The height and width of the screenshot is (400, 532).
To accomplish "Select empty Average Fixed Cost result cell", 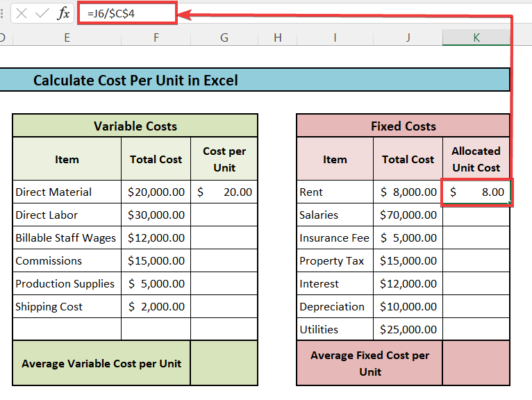I will click(x=476, y=363).
